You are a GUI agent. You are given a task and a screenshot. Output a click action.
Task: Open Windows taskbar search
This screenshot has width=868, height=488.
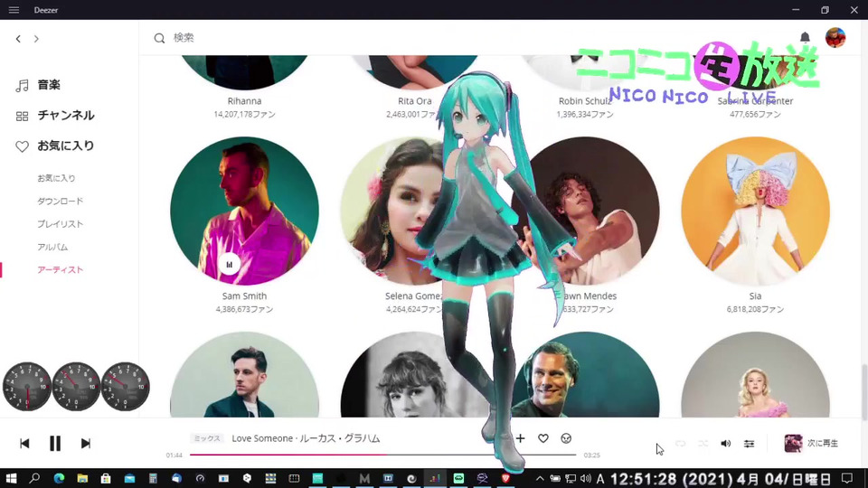34,479
